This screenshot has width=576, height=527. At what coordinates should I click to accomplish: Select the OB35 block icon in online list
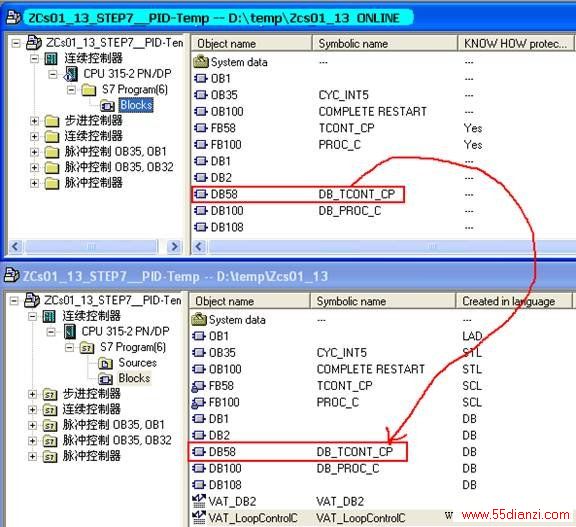pos(201,95)
